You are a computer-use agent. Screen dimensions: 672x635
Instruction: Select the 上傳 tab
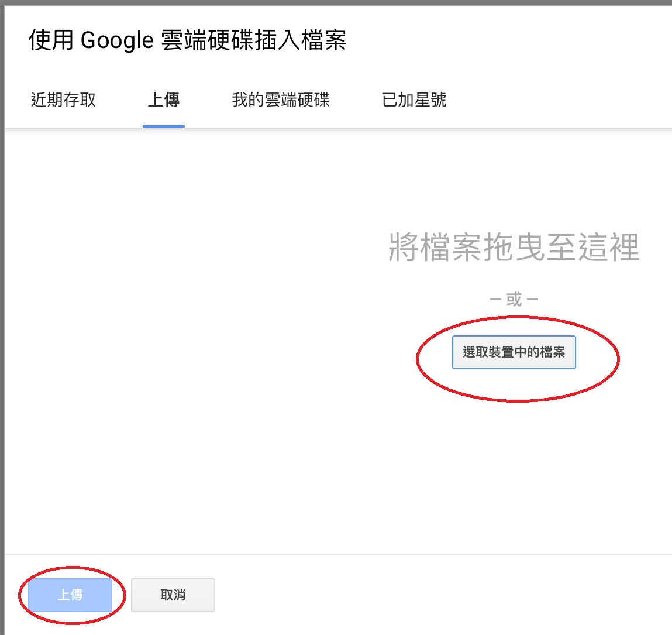(164, 100)
